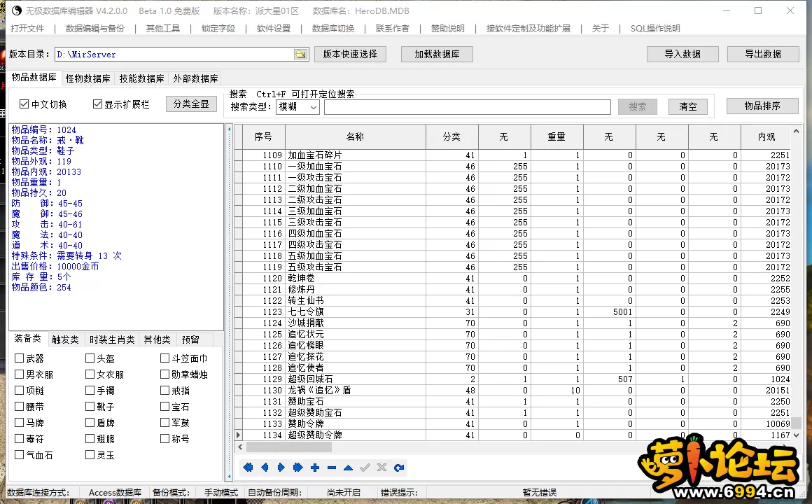The width and height of the screenshot is (812, 504).
Task: Open 其他工具 menu
Action: [x=163, y=29]
